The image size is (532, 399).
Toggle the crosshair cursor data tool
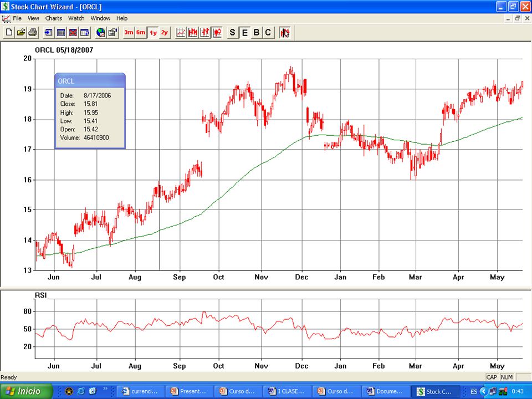click(285, 33)
